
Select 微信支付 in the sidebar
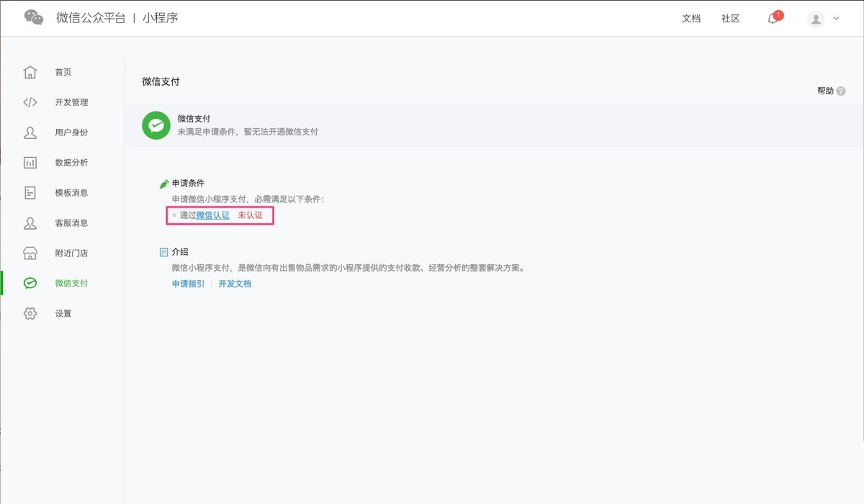(x=71, y=284)
